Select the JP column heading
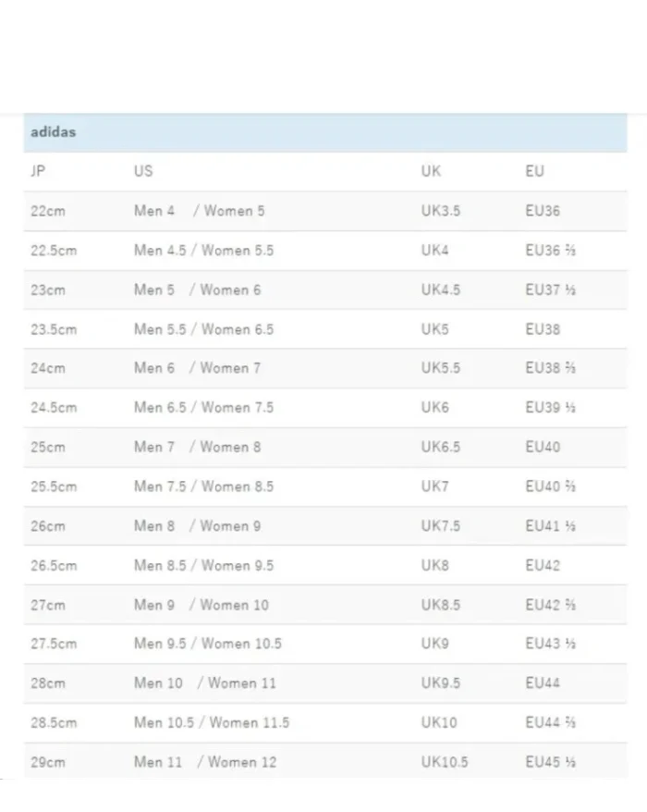Viewport: 647px width, 812px height. [38, 171]
